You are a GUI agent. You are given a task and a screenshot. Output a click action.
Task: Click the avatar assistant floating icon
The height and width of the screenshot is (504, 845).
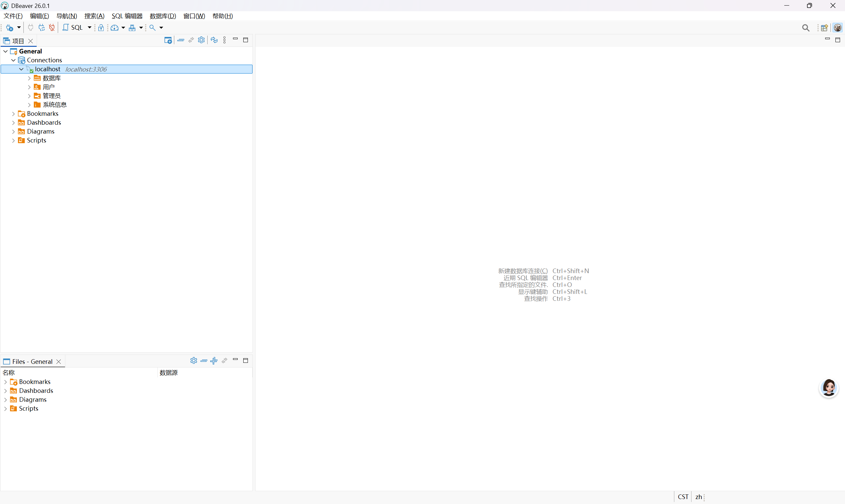pyautogui.click(x=828, y=388)
